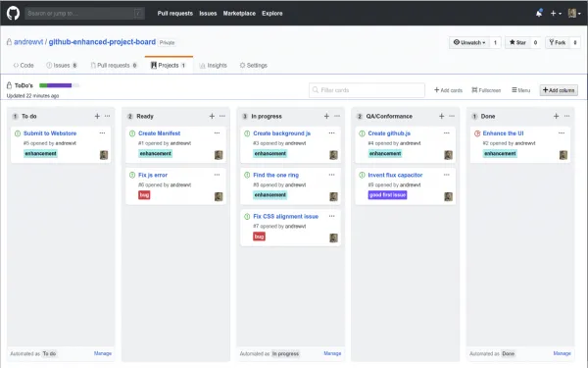Click the ToDo's project progress bar

59,85
